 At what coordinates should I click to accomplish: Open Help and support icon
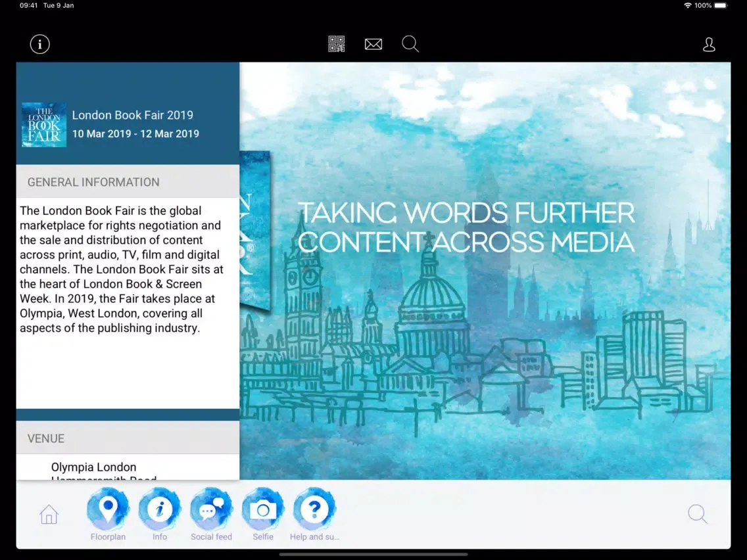point(314,514)
